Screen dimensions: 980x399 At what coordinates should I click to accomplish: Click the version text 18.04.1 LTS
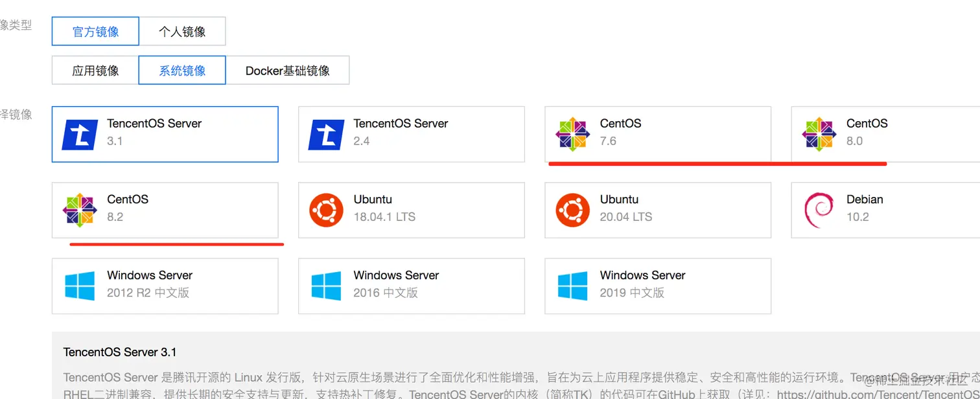tap(385, 217)
